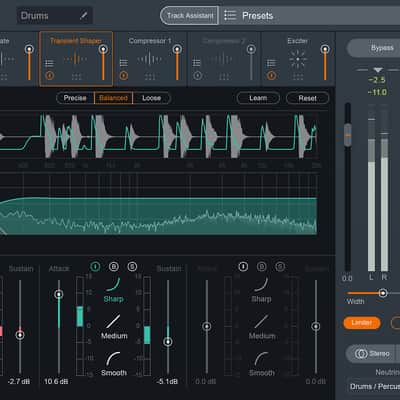Click the output gain fader handle
Image resolution: width=400 pixels, height=400 pixels.
coord(348,135)
